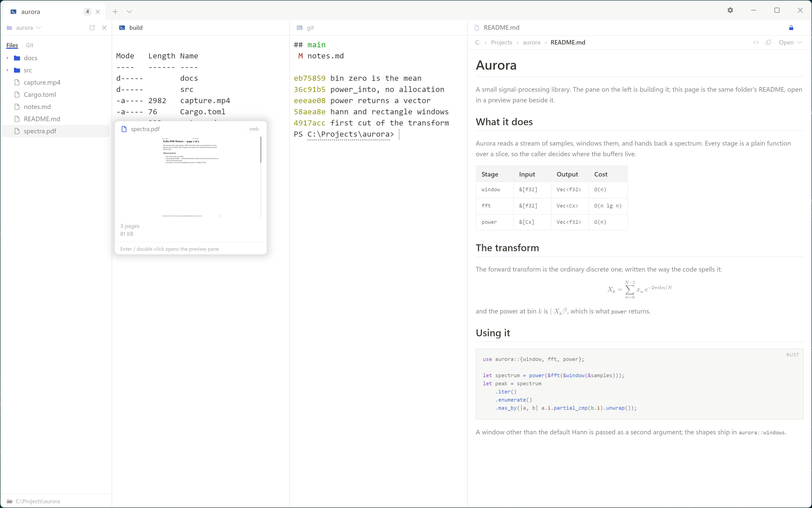
Task: Click the status bar folder icon
Action: [9, 501]
